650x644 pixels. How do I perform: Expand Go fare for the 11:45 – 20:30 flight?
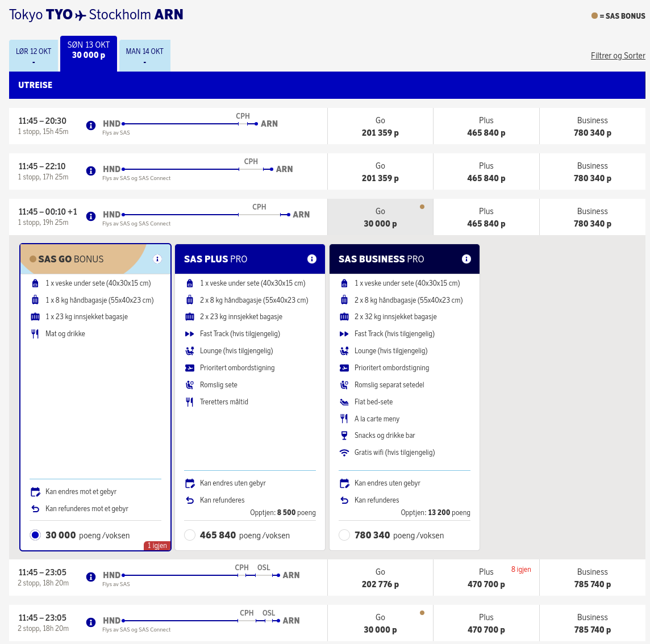coord(380,127)
